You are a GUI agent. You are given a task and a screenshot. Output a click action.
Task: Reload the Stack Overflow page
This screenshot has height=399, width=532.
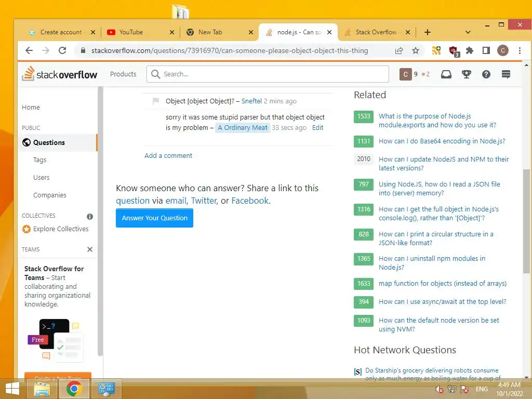click(62, 50)
